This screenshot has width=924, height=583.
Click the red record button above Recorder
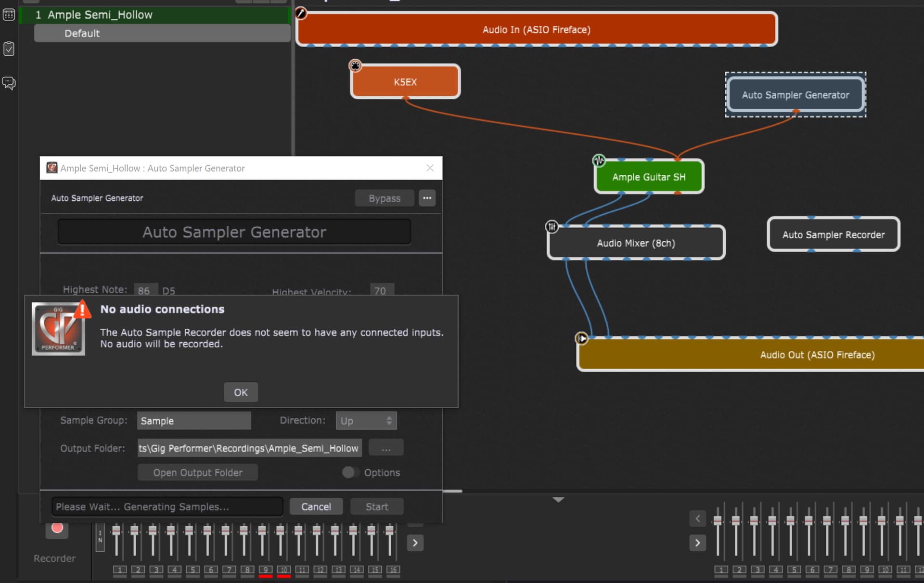[57, 528]
